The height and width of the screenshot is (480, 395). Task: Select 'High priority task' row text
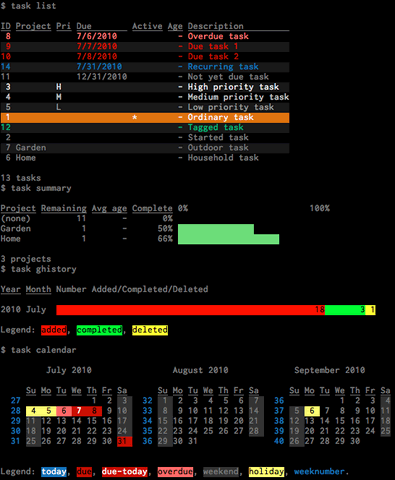[233, 87]
